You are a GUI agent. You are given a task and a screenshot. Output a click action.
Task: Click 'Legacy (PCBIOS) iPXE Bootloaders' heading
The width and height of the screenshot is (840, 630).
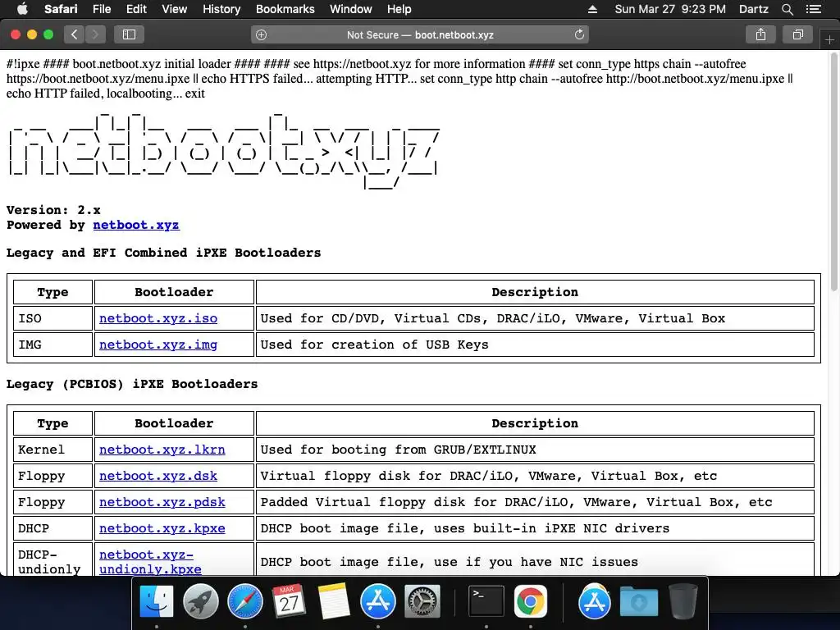pyautogui.click(x=132, y=384)
